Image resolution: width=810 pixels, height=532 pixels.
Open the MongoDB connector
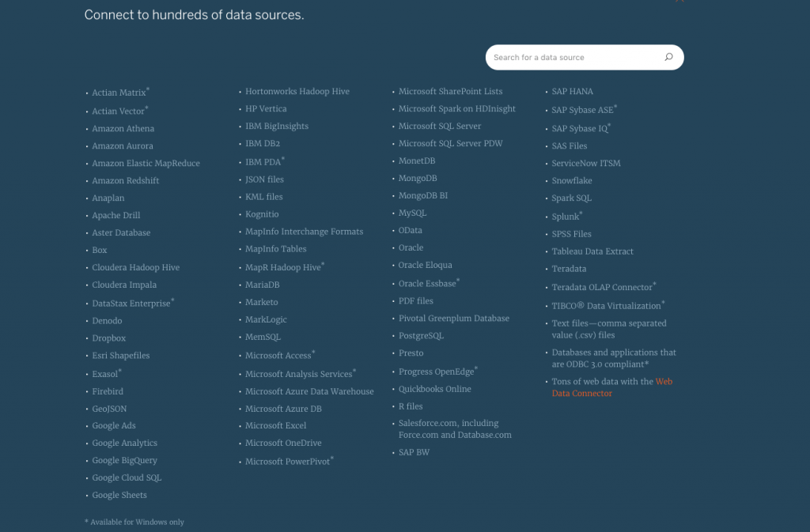(x=417, y=178)
